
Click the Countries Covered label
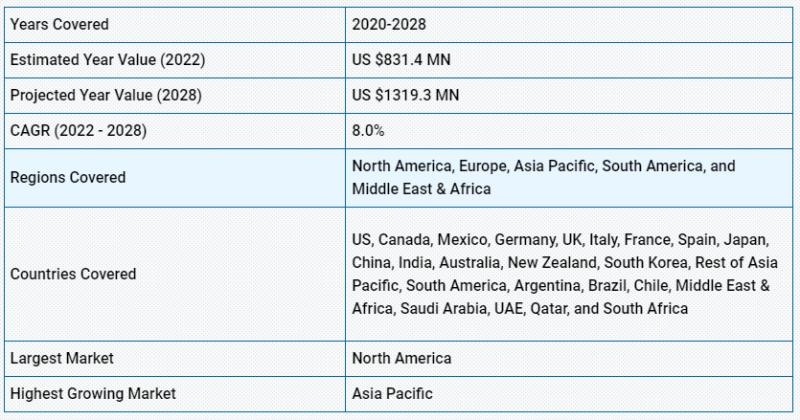pyautogui.click(x=73, y=274)
